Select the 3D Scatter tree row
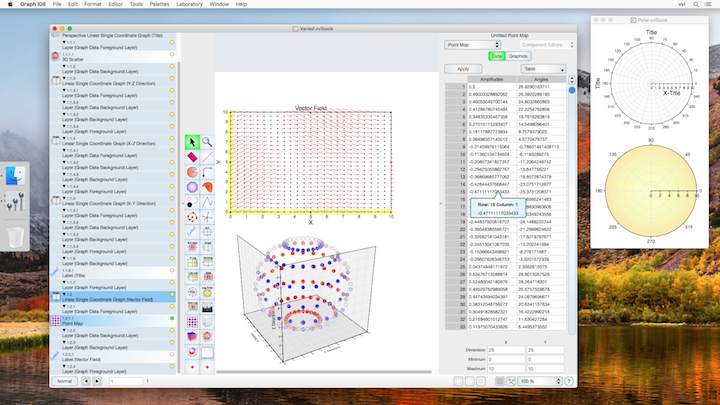This screenshot has width=720, height=405. point(112,57)
